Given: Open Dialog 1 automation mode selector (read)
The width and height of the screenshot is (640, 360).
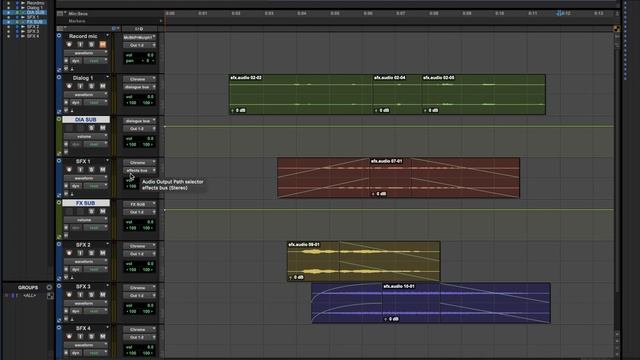Looking at the screenshot, I should [96, 102].
